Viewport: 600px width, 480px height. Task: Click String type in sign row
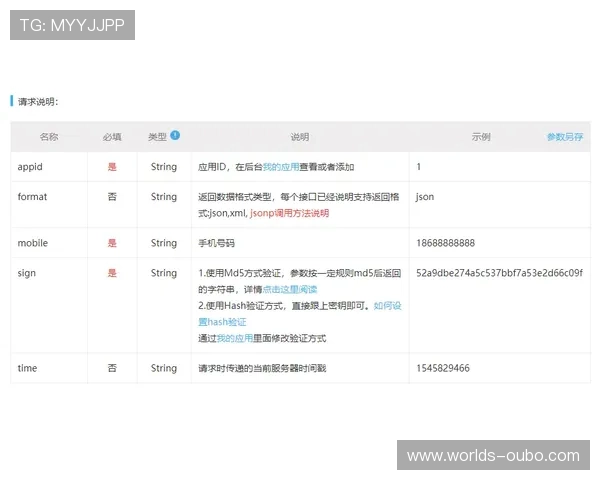164,273
